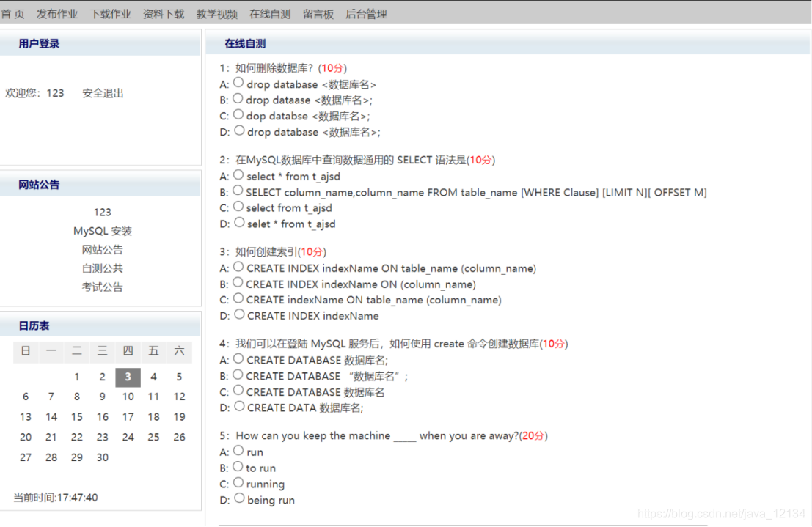Open 资料下载 section
The image size is (812, 527).
pos(164,14)
